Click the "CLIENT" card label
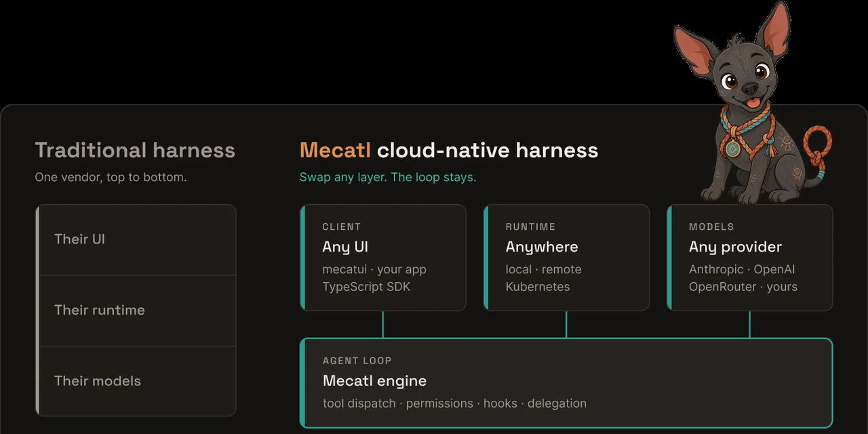This screenshot has width=868, height=434. click(x=342, y=226)
